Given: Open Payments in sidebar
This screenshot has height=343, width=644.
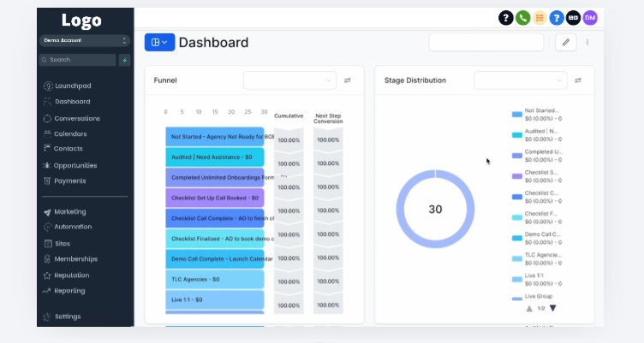Looking at the screenshot, I should click(65, 181).
